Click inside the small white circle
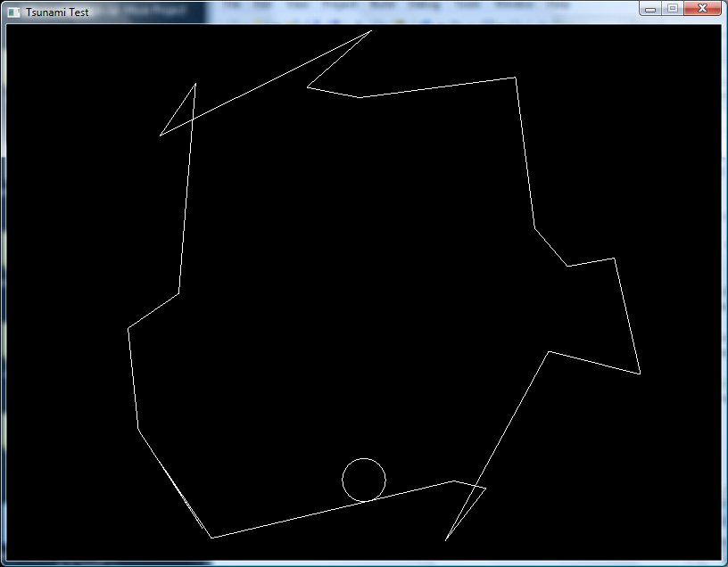Image resolution: width=728 pixels, height=567 pixels. click(364, 480)
